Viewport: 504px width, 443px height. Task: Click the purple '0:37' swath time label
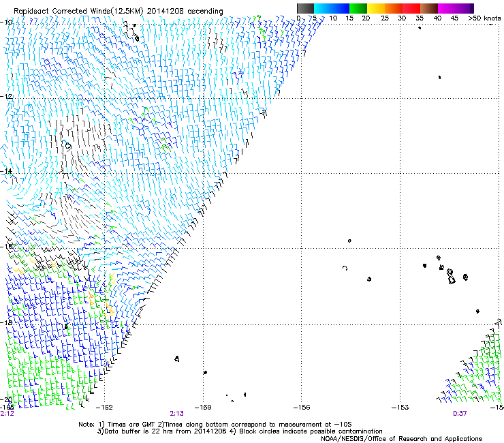[460, 414]
